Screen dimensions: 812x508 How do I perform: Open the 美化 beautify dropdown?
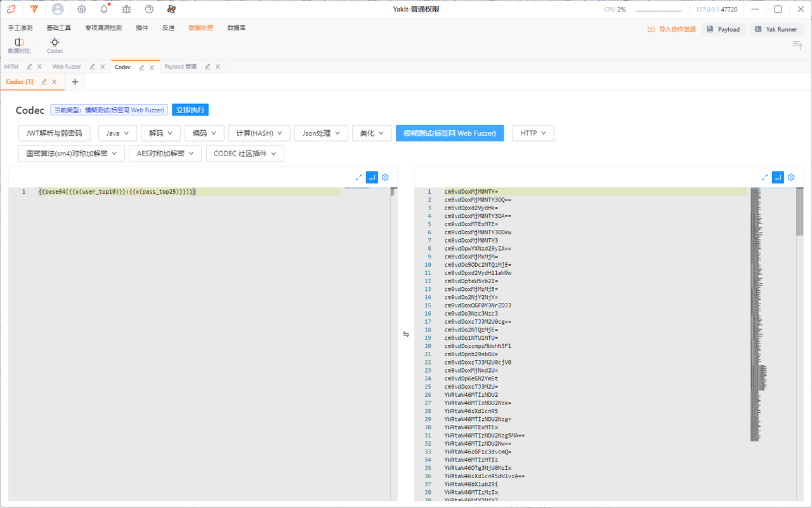coord(372,133)
